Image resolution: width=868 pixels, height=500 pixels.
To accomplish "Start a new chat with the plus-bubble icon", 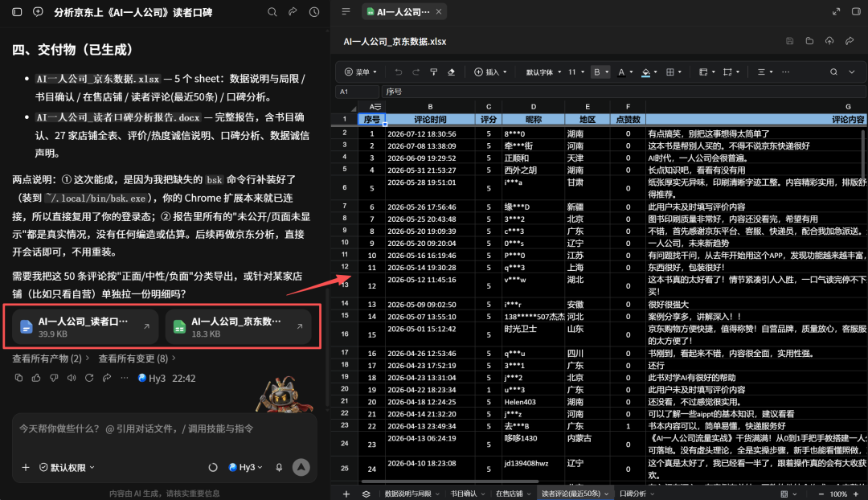I will [38, 11].
